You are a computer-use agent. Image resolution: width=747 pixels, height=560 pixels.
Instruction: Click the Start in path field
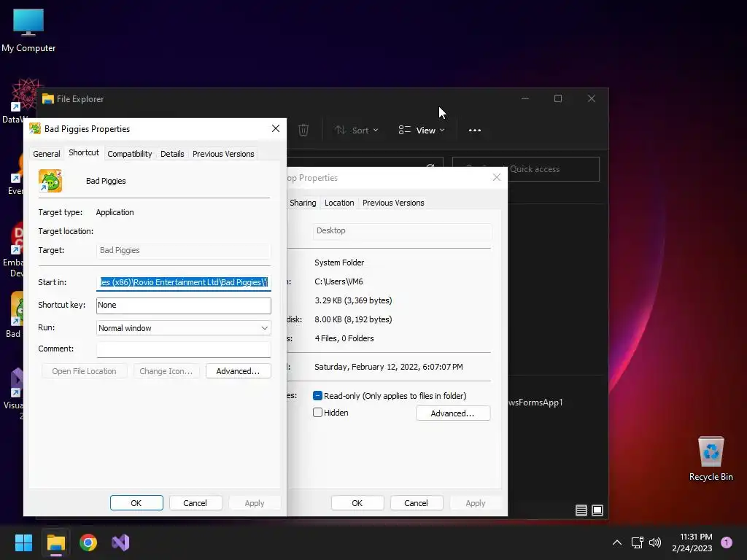tap(183, 282)
